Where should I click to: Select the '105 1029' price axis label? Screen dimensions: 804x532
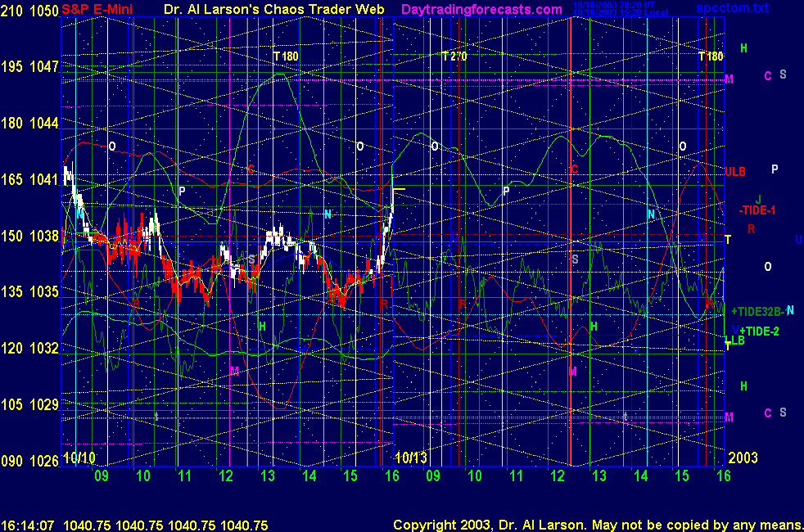(x=29, y=404)
